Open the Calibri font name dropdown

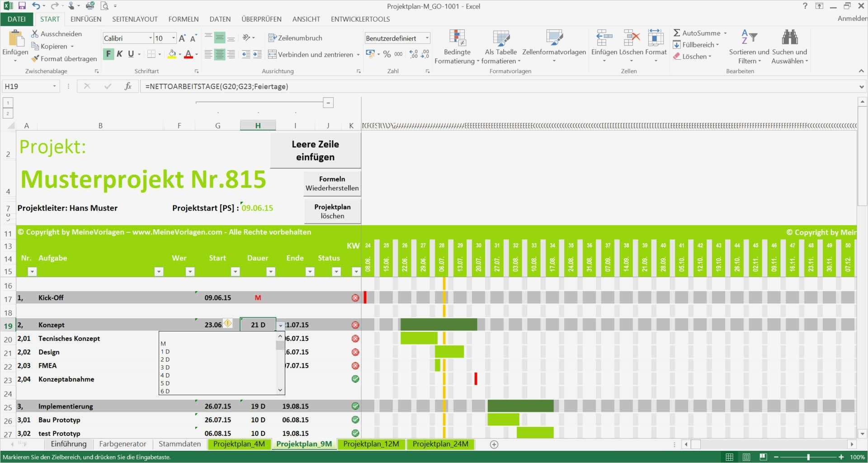150,38
